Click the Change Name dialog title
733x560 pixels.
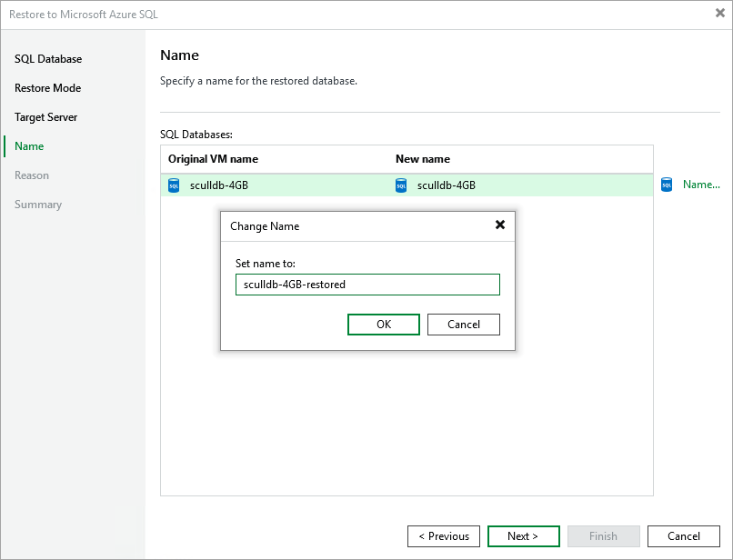coord(265,226)
